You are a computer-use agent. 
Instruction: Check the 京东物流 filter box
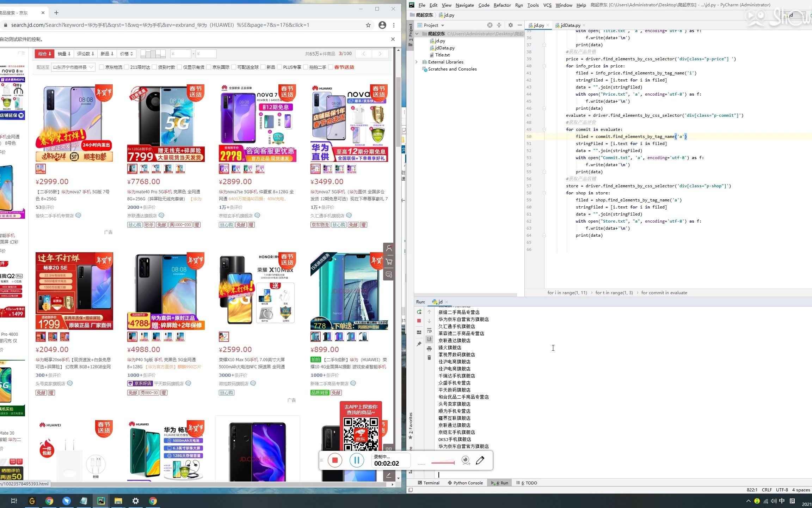click(101, 67)
